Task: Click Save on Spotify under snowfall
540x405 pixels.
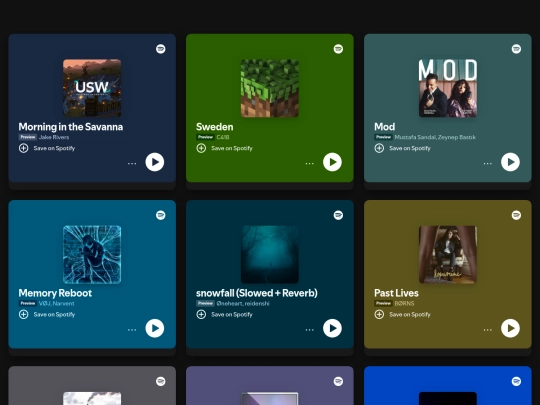Action: [x=232, y=314]
